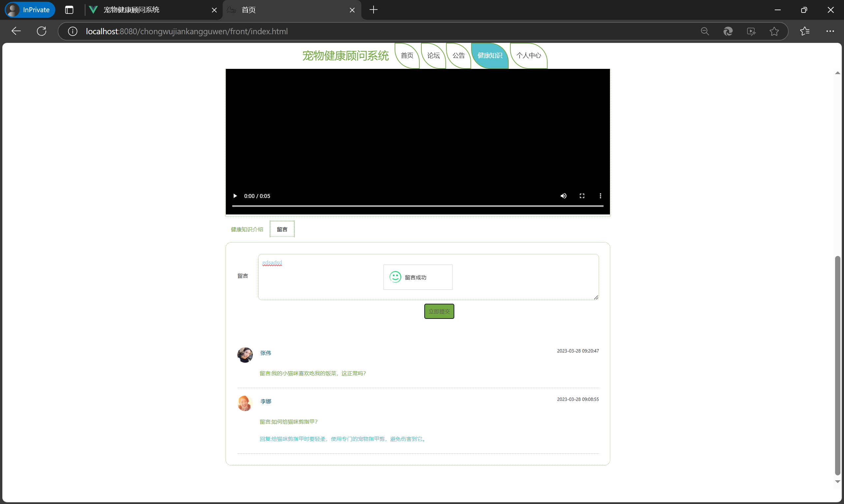Viewport: 844px width, 504px height.
Task: View site information icon
Action: [x=73, y=31]
